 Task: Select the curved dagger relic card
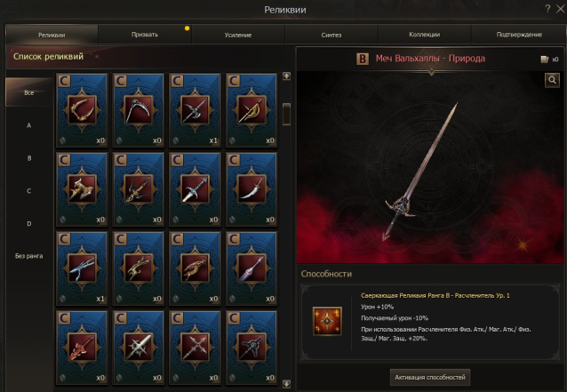coord(252,189)
